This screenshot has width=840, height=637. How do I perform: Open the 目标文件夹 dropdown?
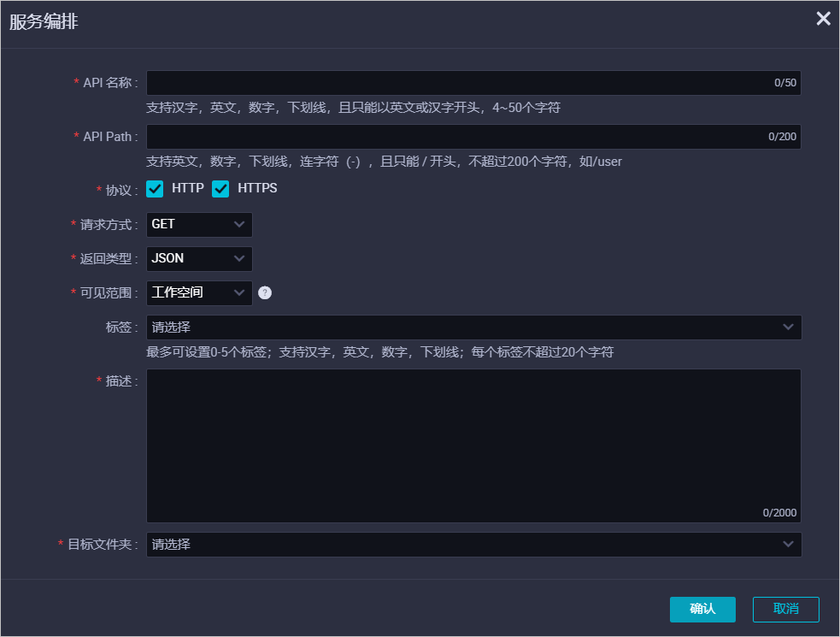[473, 545]
